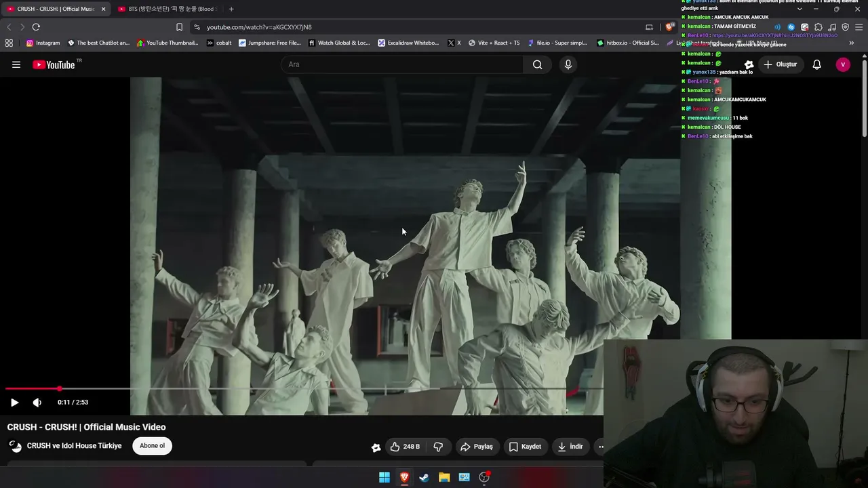
Task: Open the tab search chevron in the title bar
Action: tap(800, 9)
